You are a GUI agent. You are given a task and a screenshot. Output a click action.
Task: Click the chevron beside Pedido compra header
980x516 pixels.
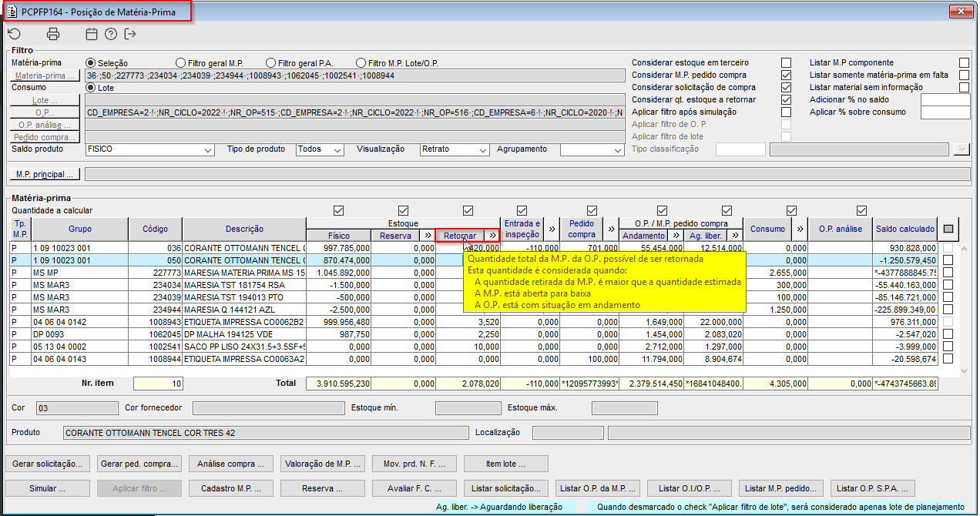coord(612,229)
